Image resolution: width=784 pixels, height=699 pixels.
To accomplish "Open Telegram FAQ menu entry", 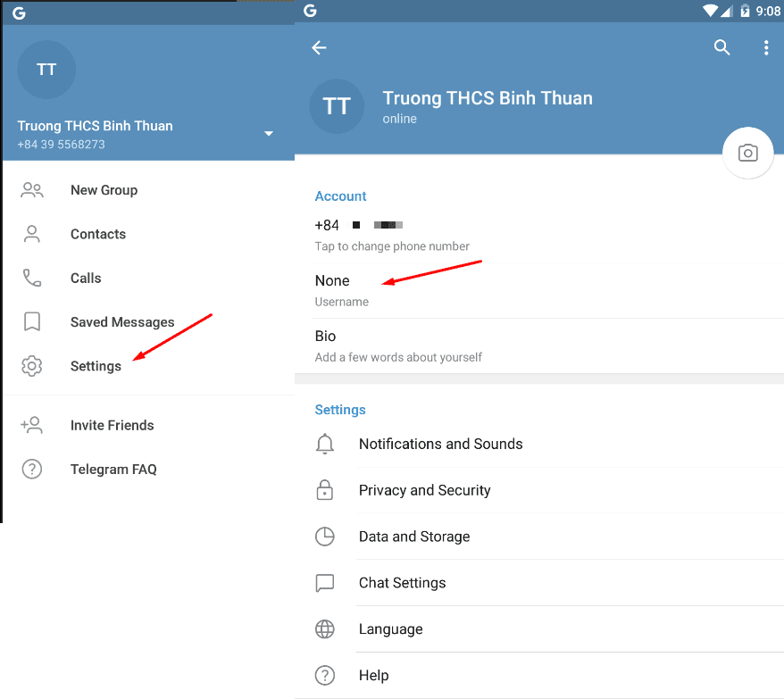I will [148, 469].
